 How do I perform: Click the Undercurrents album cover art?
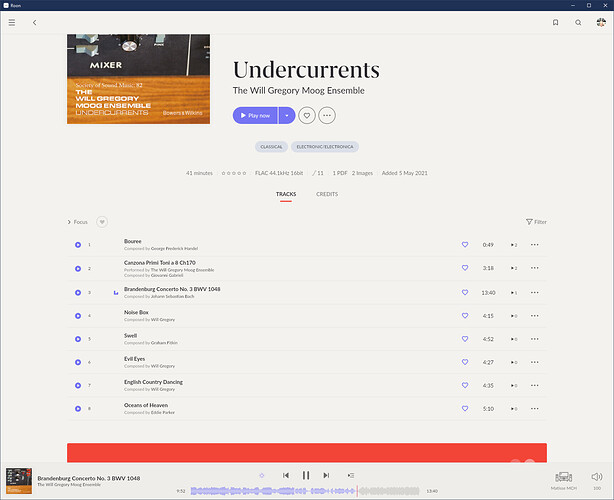click(x=138, y=79)
